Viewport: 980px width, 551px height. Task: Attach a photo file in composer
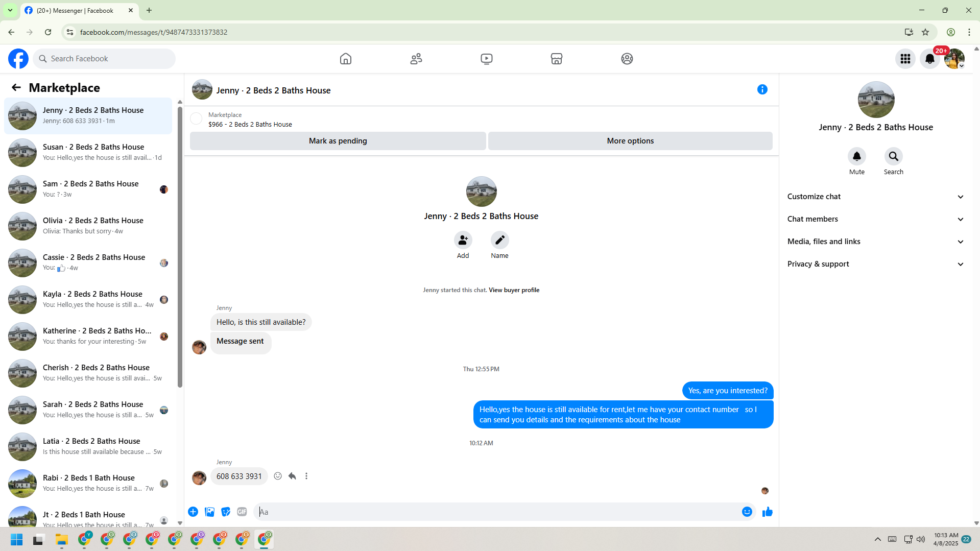click(209, 512)
